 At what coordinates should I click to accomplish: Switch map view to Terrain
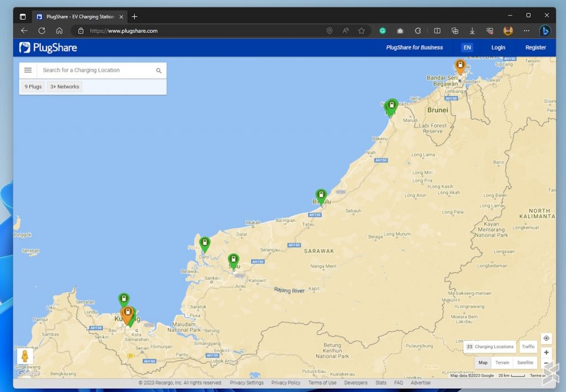502,363
